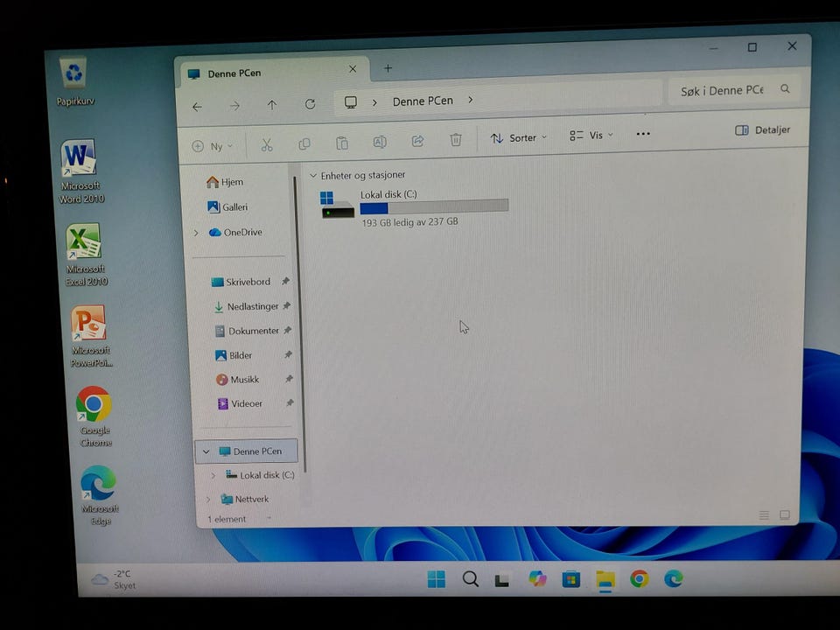This screenshot has height=630, width=840.
Task: Click the Delete trash icon
Action: [x=456, y=140]
